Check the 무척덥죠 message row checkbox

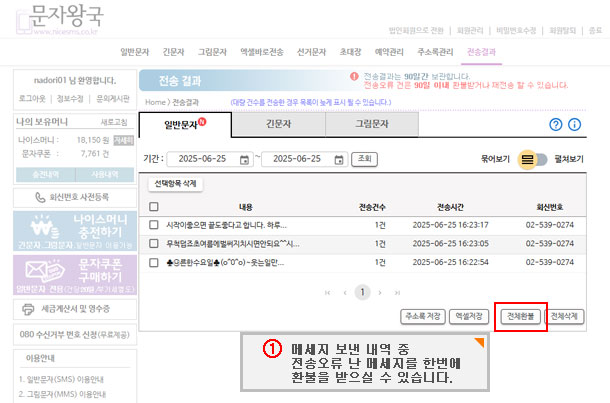point(153,244)
